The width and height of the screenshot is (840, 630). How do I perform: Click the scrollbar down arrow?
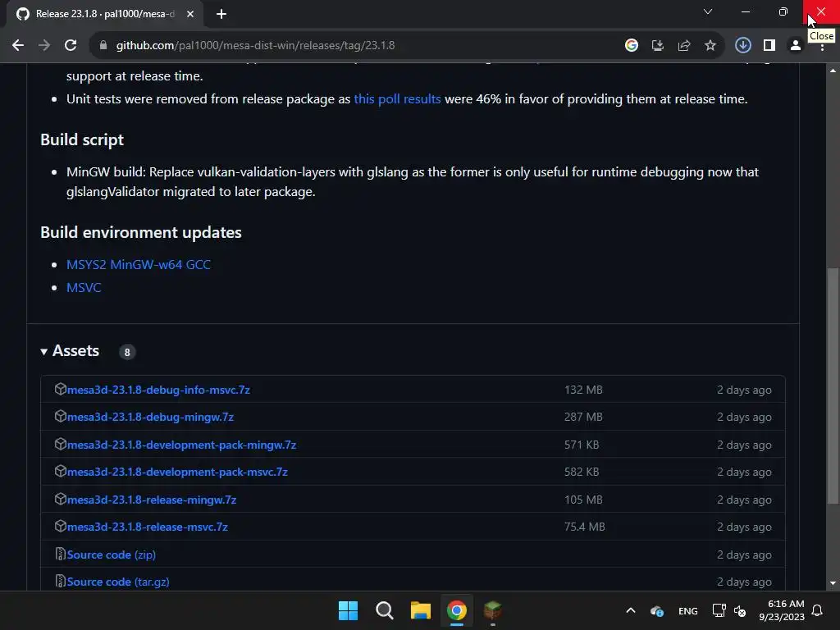tap(833, 583)
